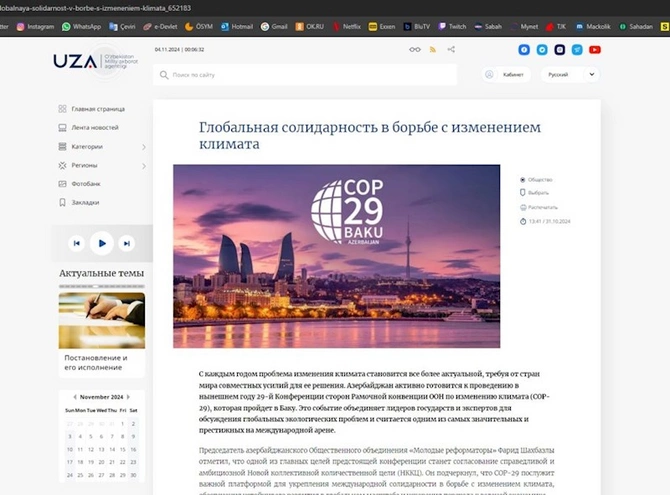Click the share icon in header

[451, 50]
